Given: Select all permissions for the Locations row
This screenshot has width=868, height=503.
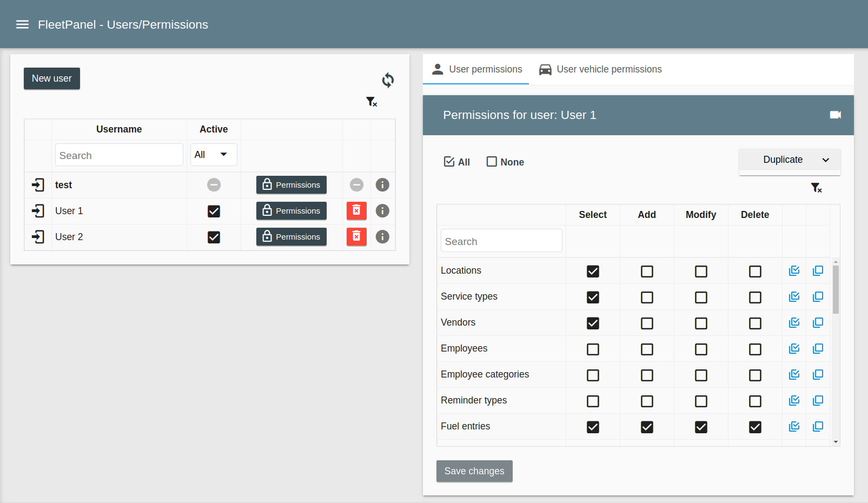Looking at the screenshot, I should (794, 270).
